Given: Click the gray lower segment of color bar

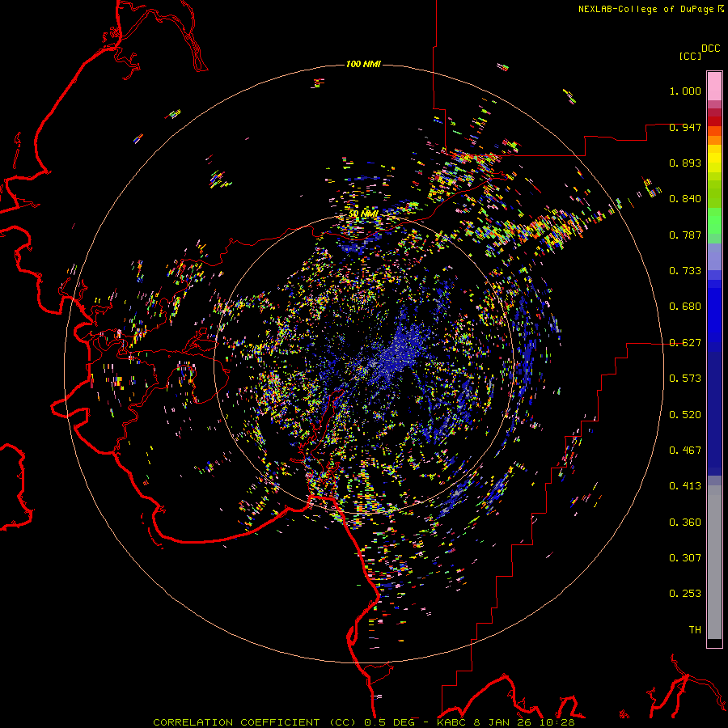Looking at the screenshot, I should pos(714,562).
